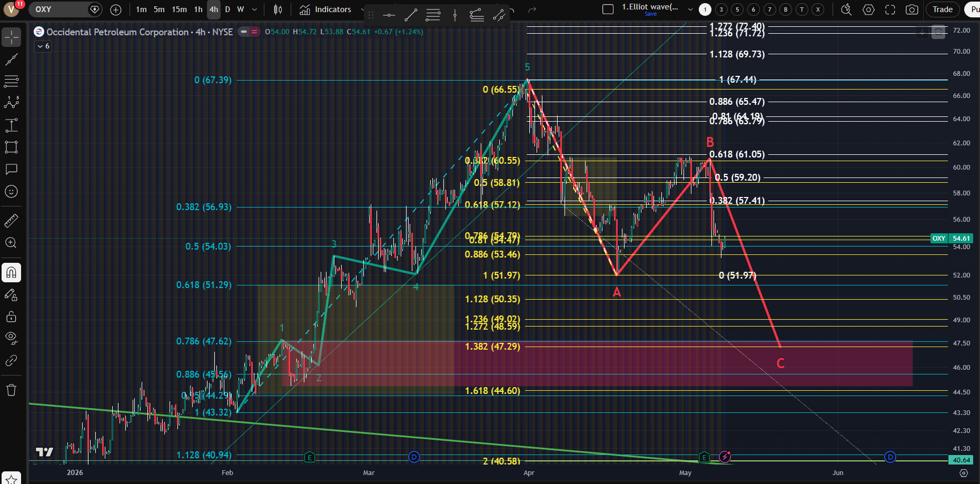Pick the Fib retracement favorite tool
Viewport: 980px width, 484px height.
433,15
